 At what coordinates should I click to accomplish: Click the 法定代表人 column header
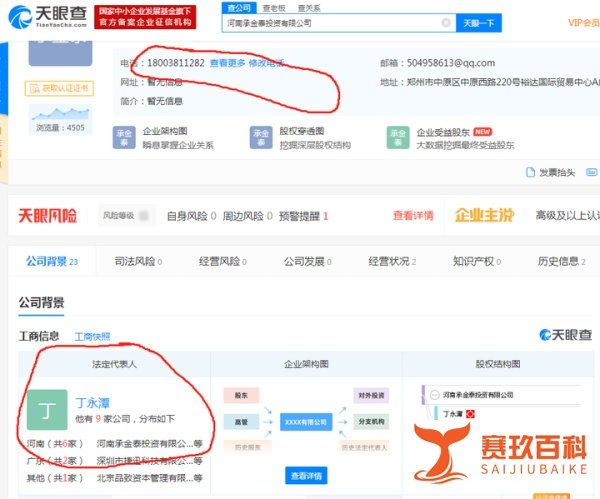coord(114,364)
